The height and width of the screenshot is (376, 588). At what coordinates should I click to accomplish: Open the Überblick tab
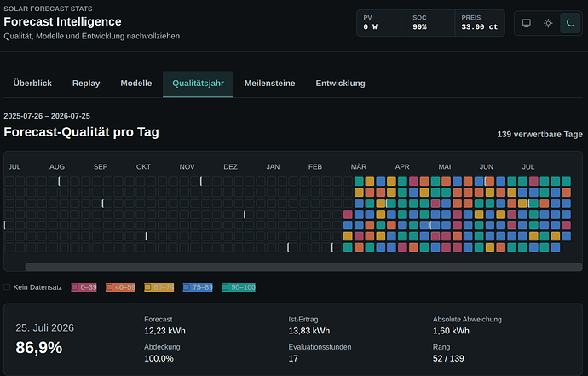[x=32, y=84]
